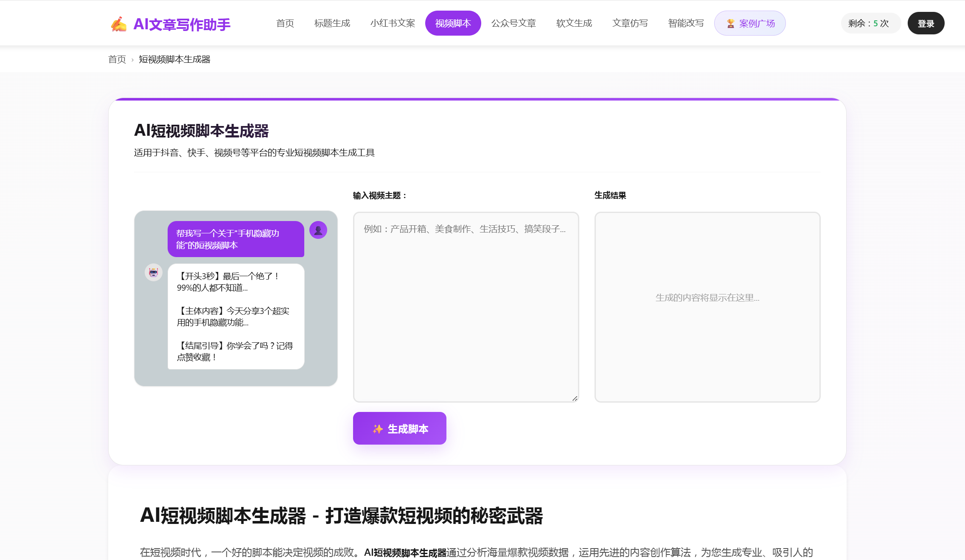Switch to the 视频脚本 tab

pyautogui.click(x=452, y=23)
